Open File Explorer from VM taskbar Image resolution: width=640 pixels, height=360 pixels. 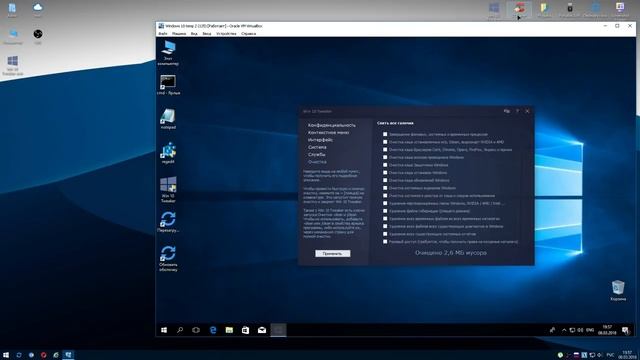click(229, 330)
